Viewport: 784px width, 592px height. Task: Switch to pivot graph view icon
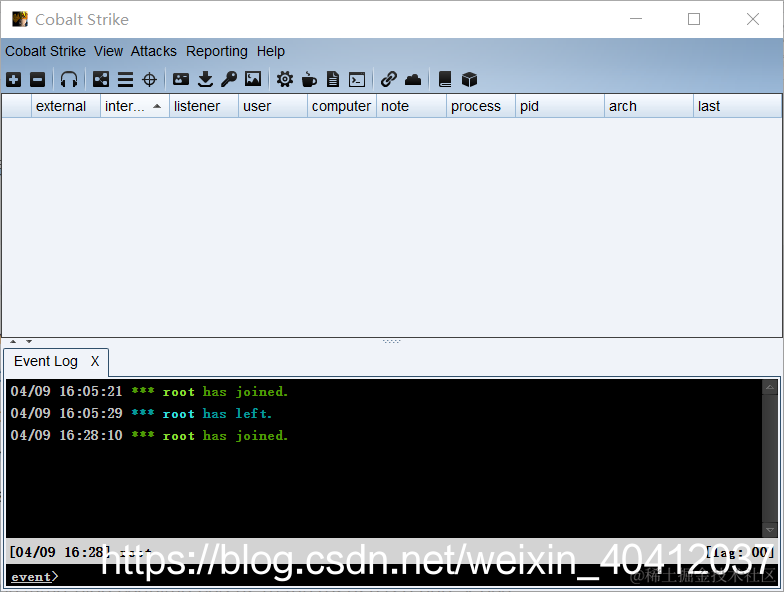point(100,80)
